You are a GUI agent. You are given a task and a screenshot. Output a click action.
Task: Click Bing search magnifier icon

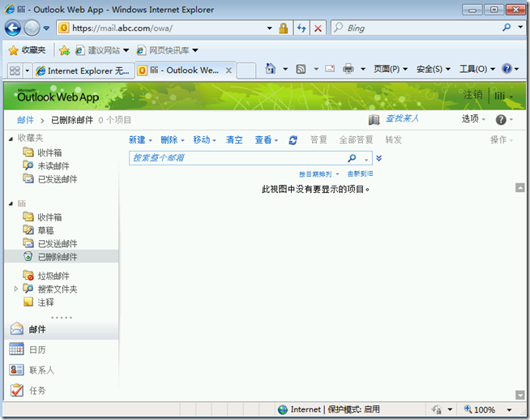click(x=506, y=28)
